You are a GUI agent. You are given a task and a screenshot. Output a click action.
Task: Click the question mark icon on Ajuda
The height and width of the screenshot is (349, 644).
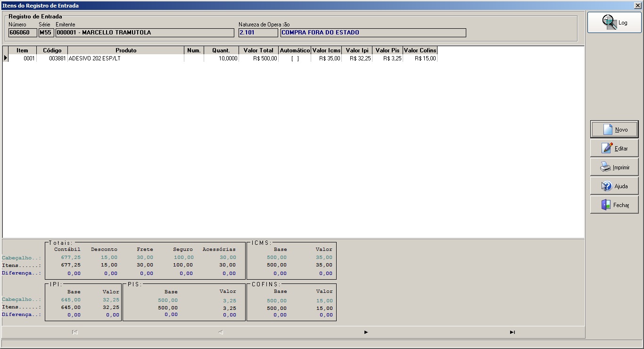tap(607, 186)
